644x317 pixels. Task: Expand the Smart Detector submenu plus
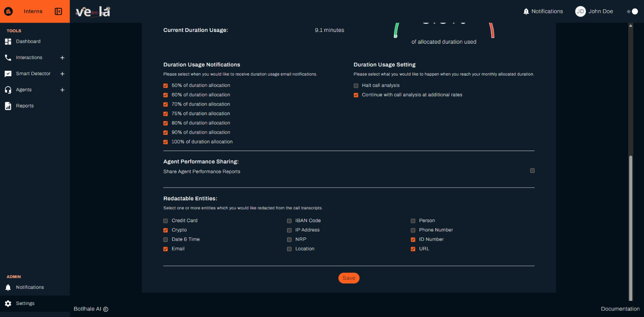[62, 74]
